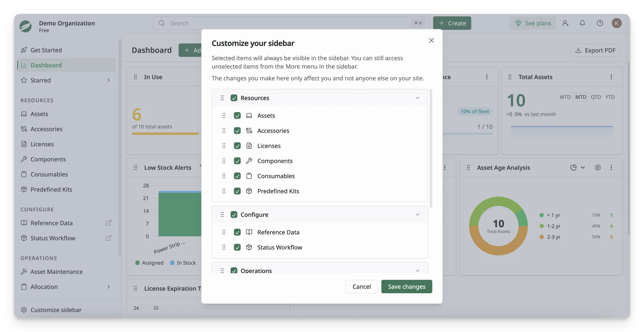The image size is (644, 332).
Task: Click the drag handle for Consumables row
Action: (224, 176)
